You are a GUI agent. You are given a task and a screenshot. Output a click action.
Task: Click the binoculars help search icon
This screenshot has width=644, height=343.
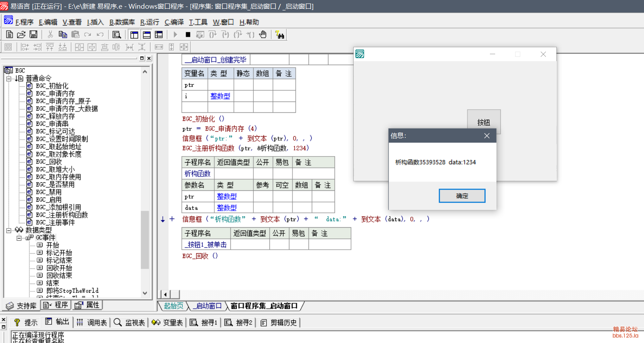tap(280, 35)
